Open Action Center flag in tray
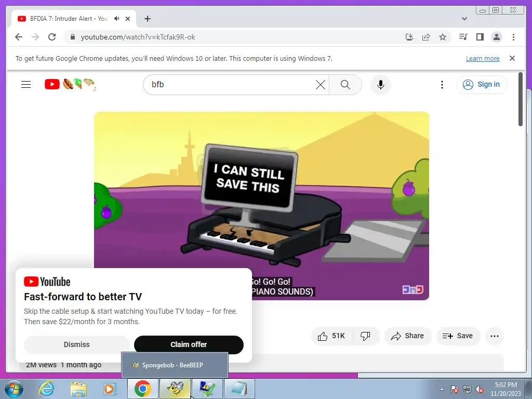The height and width of the screenshot is (399, 532). point(455,390)
